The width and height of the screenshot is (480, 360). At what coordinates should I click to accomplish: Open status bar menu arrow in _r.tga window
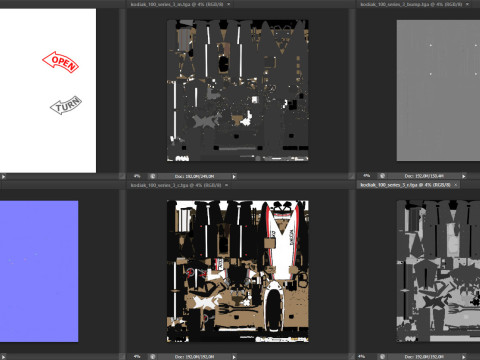464,357
